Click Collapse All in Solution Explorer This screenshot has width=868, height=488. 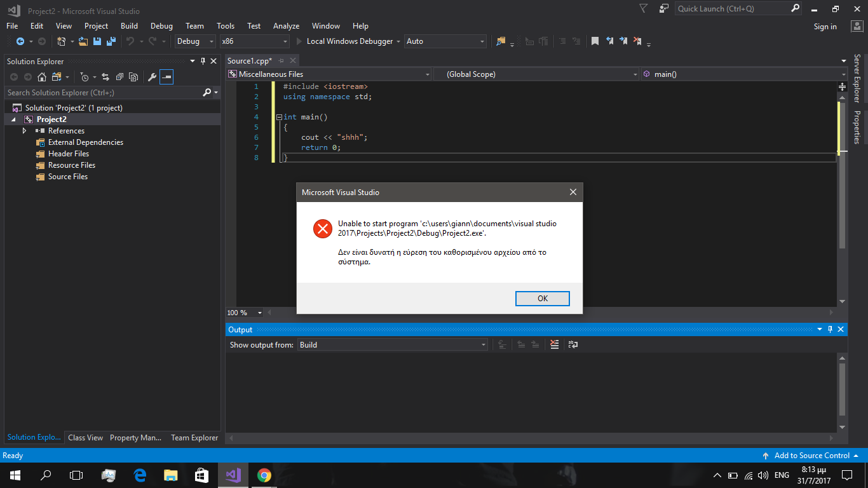119,77
